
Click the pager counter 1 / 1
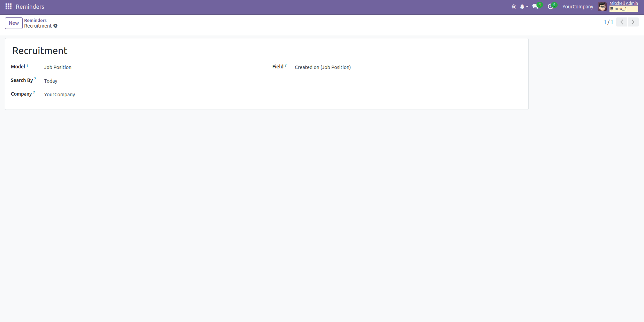coord(608,22)
